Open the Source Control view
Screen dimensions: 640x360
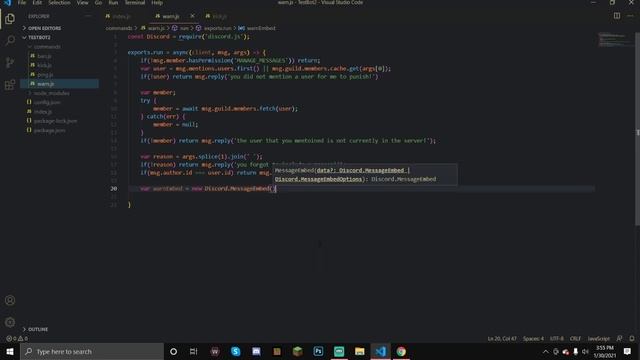click(x=10, y=62)
